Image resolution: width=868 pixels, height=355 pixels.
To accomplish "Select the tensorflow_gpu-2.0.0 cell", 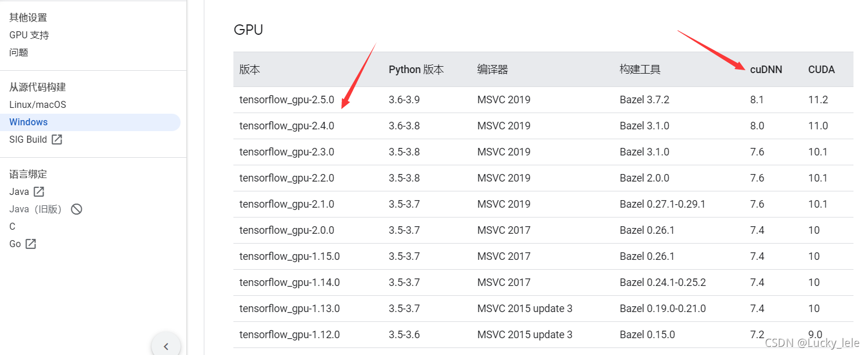I will pyautogui.click(x=287, y=230).
